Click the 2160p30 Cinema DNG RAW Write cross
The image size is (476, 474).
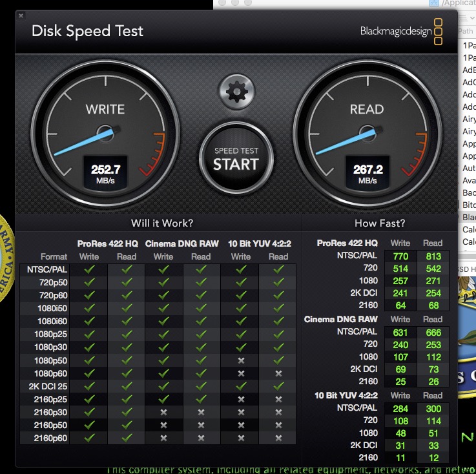163,412
